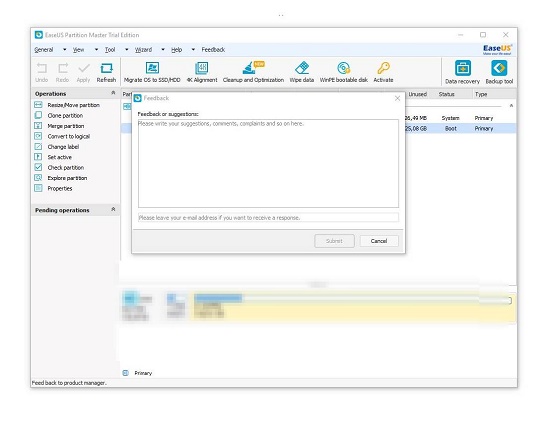550x422 pixels.
Task: Close the Feedback dialog with X
Action: [x=397, y=98]
